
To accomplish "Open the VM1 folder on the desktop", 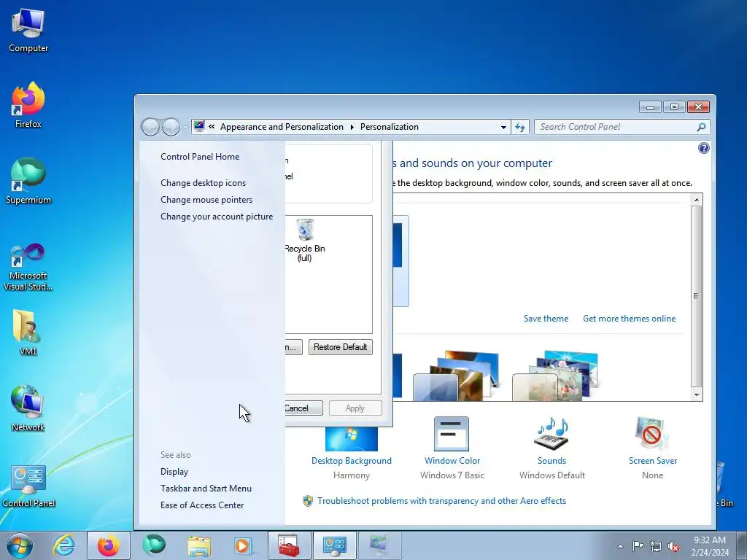I will tap(27, 332).
